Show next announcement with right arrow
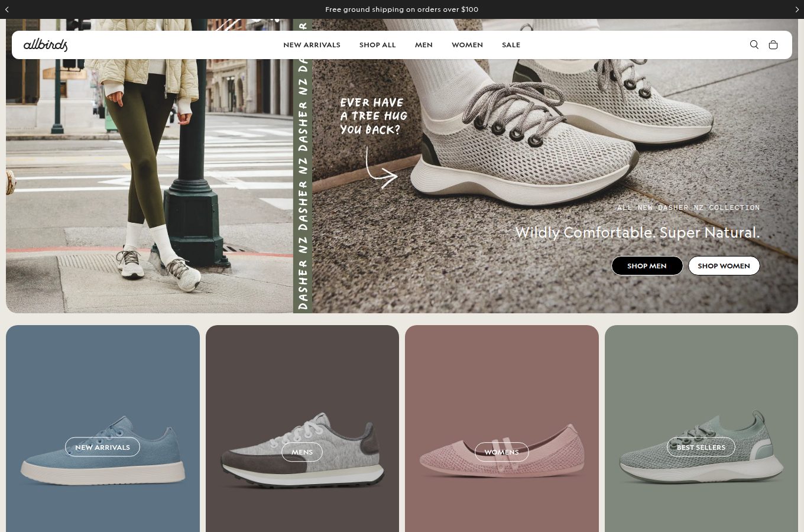Image resolution: width=804 pixels, height=532 pixels. 797,9
